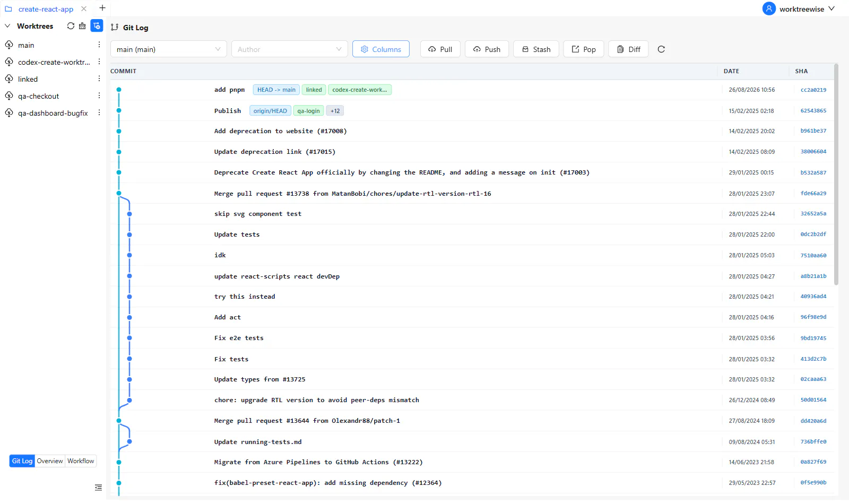The image size is (849, 504).
Task: Click SHA fde66a29
Action: click(x=813, y=194)
